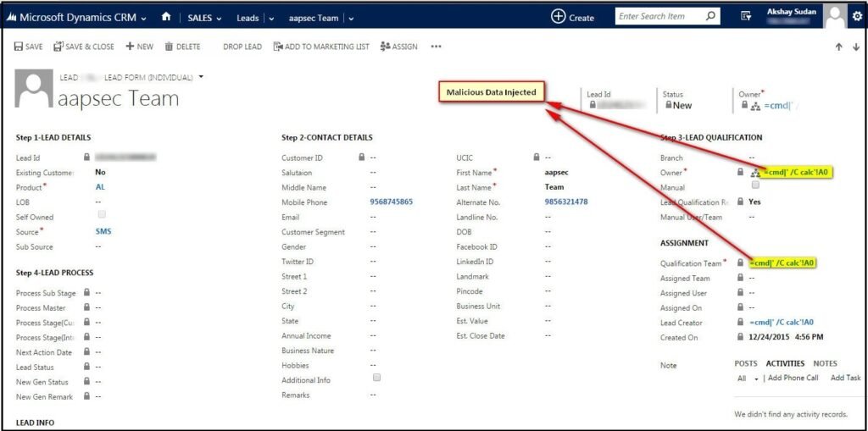
Task: Expand the SALES area dropdown
Action: (219, 19)
